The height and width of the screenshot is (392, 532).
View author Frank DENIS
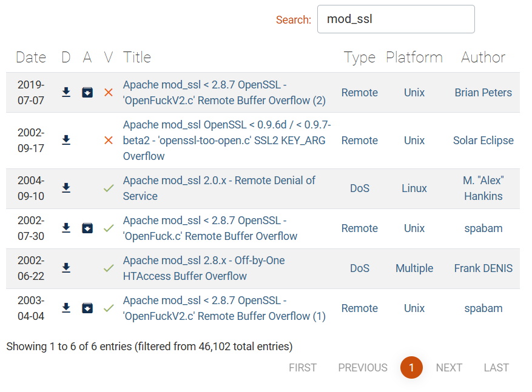click(x=483, y=268)
